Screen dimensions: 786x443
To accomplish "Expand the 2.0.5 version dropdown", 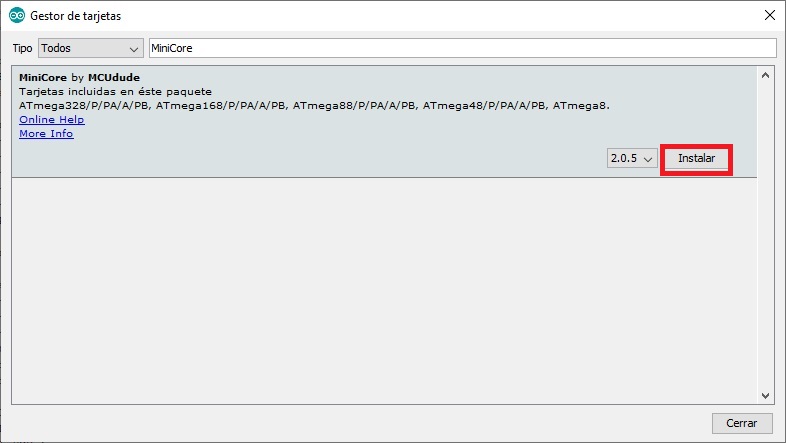I will pyautogui.click(x=632, y=158).
